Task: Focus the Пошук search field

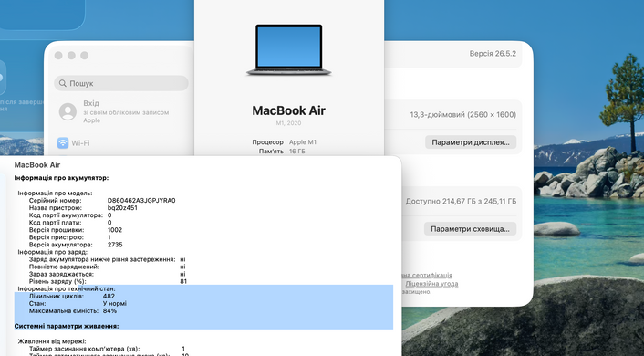Action: tap(121, 83)
